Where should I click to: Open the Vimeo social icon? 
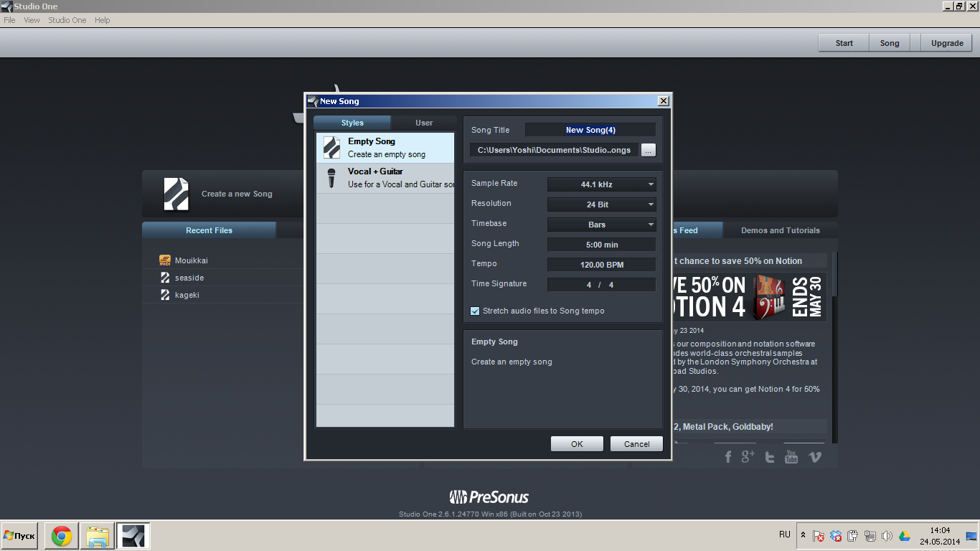(815, 457)
